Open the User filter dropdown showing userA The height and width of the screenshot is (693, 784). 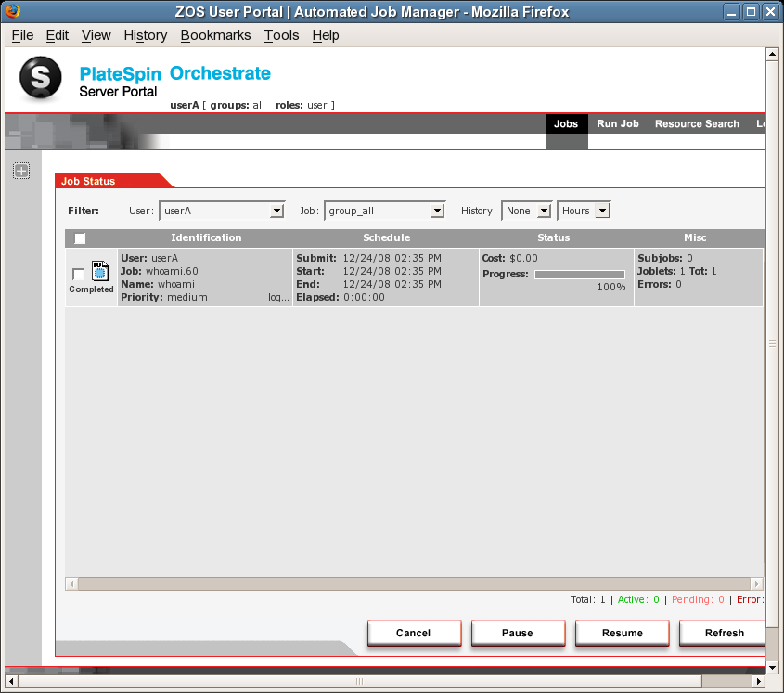pos(222,211)
